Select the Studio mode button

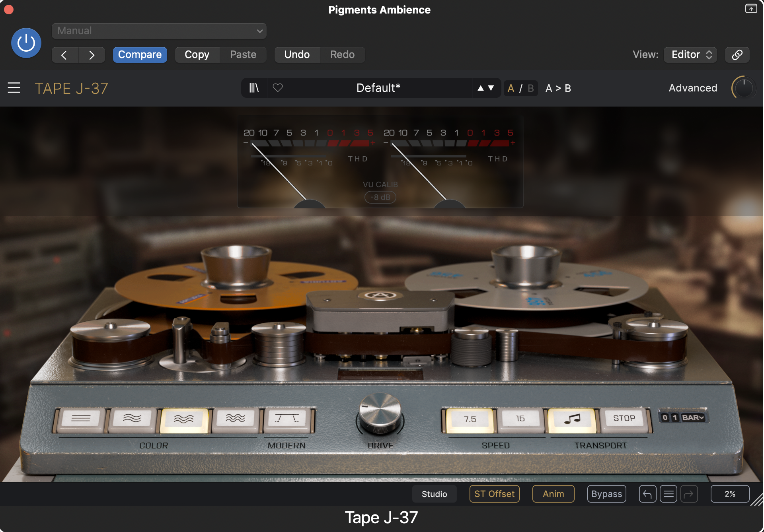tap(434, 494)
